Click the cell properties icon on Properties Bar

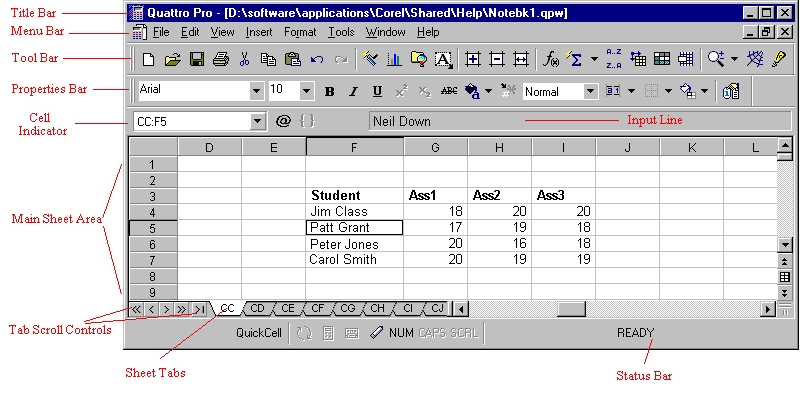(731, 91)
